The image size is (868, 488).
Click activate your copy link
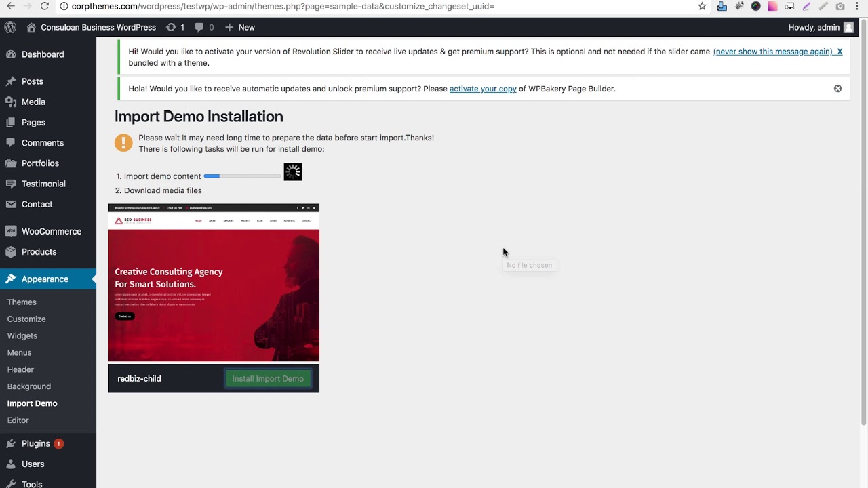[x=483, y=89]
